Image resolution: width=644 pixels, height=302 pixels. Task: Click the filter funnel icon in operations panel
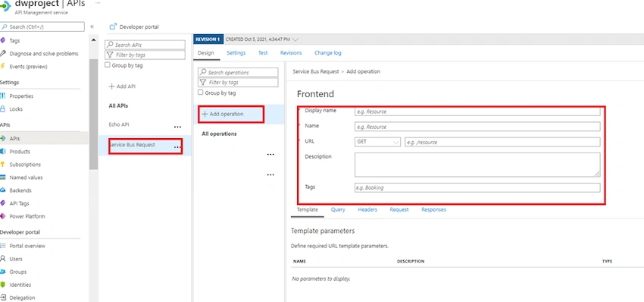point(202,82)
